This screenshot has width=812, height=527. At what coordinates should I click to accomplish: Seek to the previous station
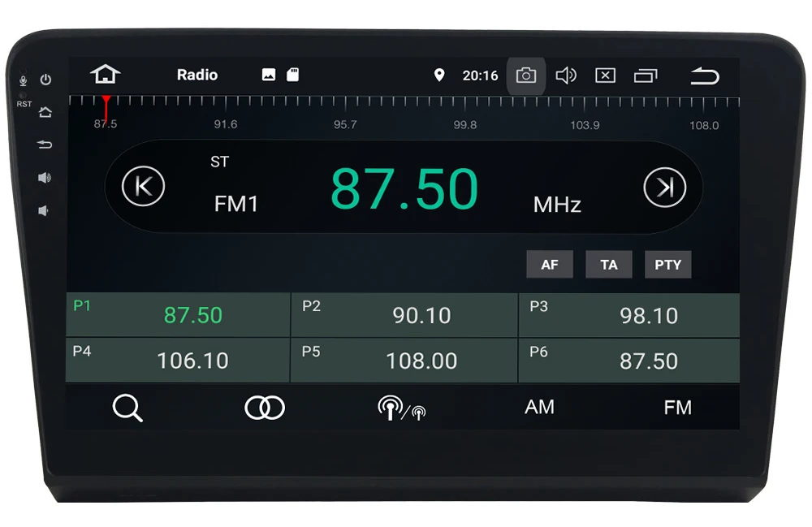pyautogui.click(x=144, y=187)
